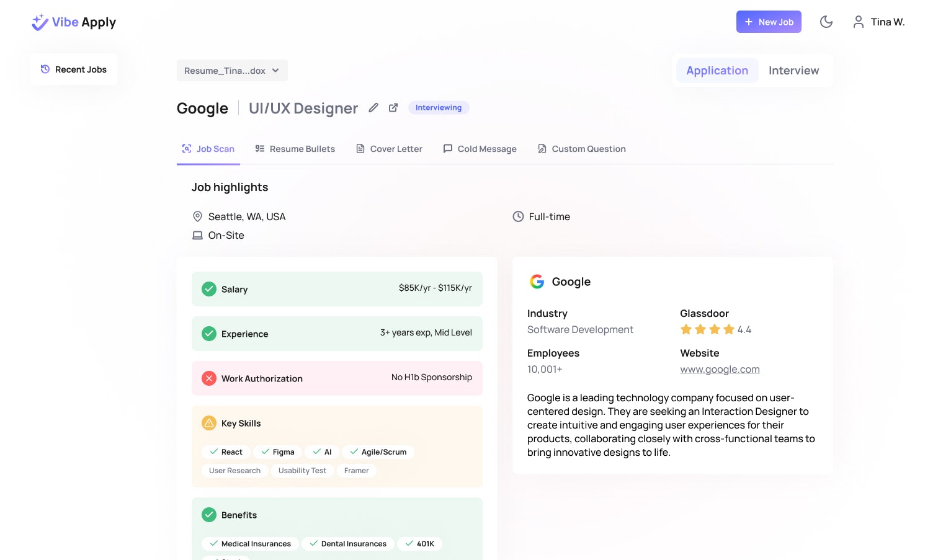This screenshot has height=560, width=938.
Task: Open www.google.com website link
Action: [720, 370]
